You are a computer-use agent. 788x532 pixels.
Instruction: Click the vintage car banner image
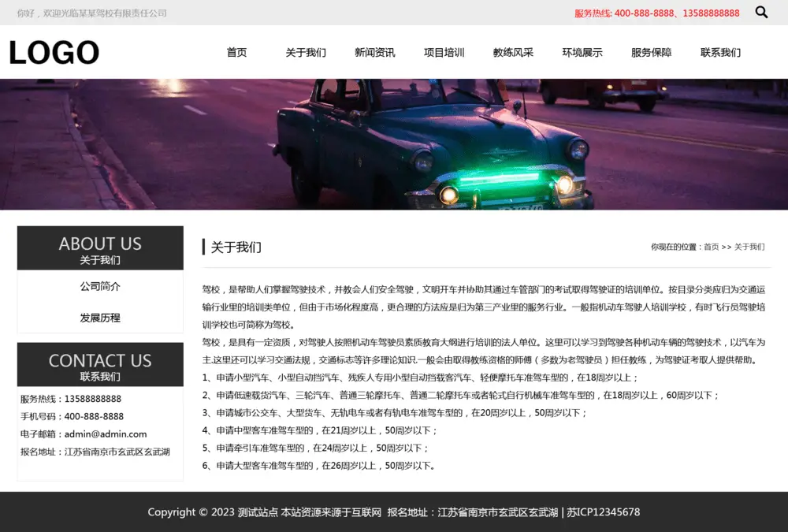click(x=394, y=144)
